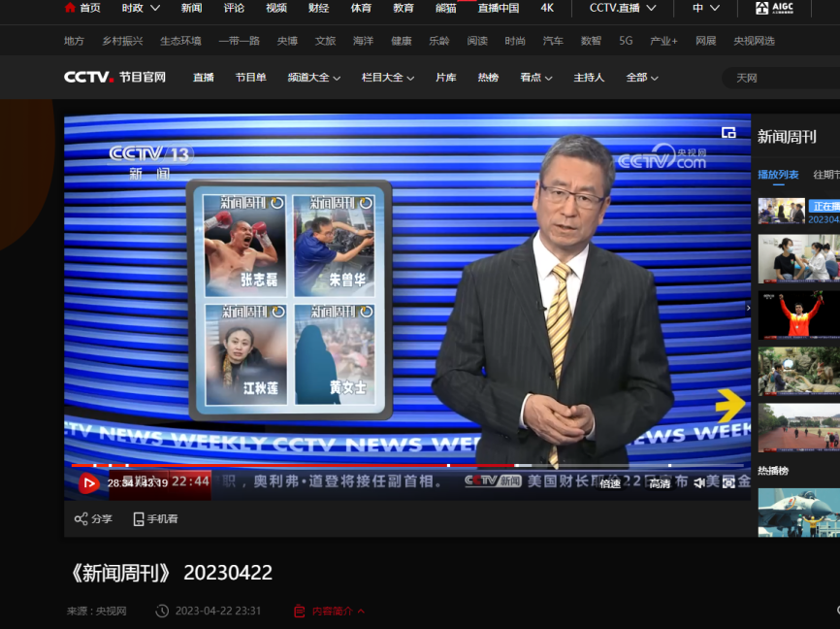840x629 pixels.
Task: Open 一带一路 in the secondary navigation
Action: click(239, 41)
